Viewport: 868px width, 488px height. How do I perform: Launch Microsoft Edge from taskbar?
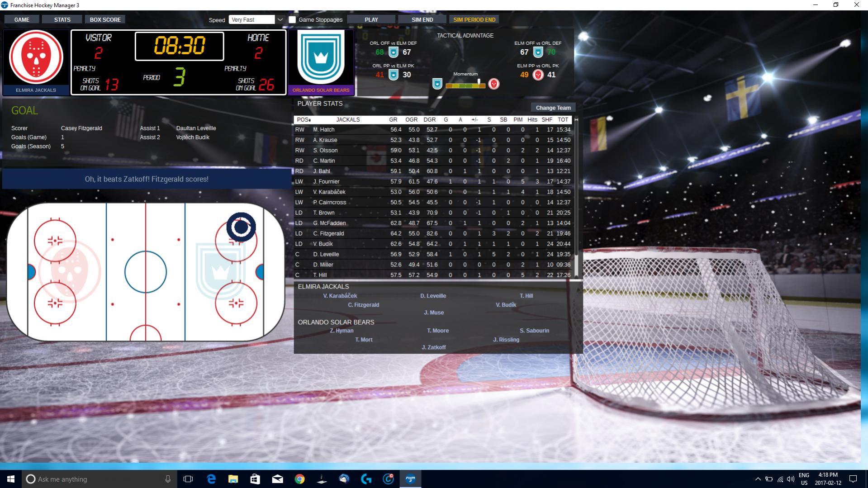click(211, 479)
